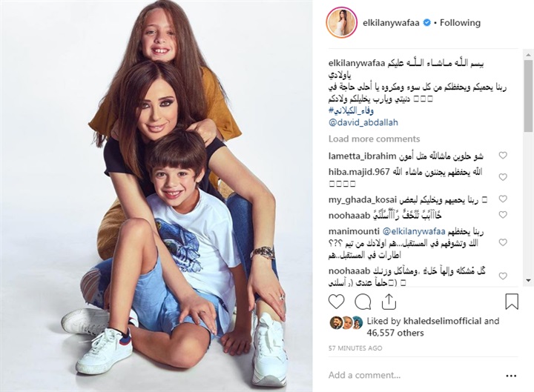The width and height of the screenshot is (534, 392).
Task: Like manimounti's comment
Action: click(503, 242)
